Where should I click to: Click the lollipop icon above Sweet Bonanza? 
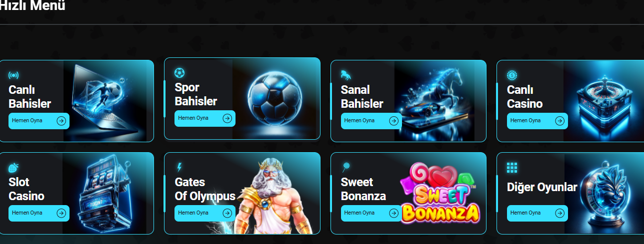point(346,167)
